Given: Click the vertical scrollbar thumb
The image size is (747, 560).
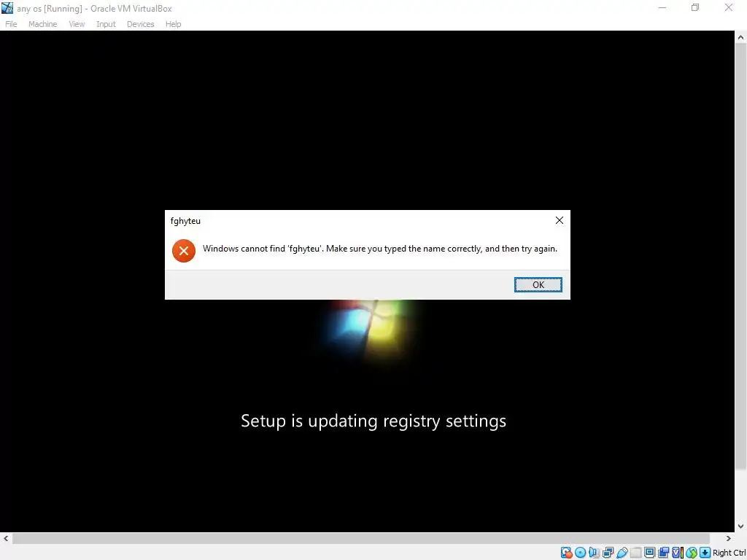Looking at the screenshot, I should click(740, 256).
